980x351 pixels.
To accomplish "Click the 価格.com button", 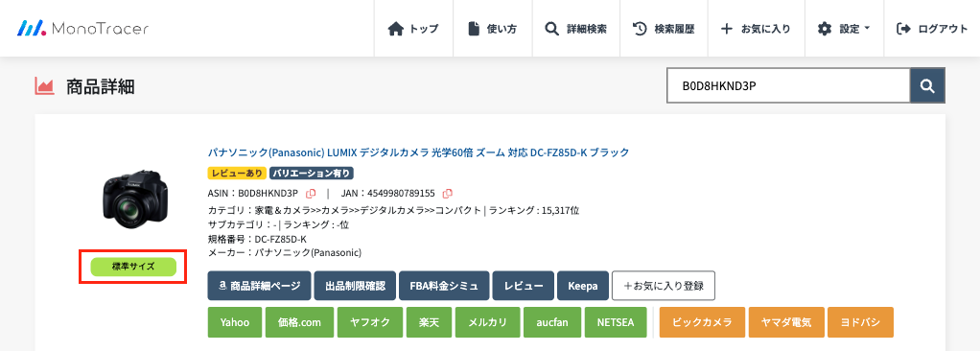I will click(300, 322).
